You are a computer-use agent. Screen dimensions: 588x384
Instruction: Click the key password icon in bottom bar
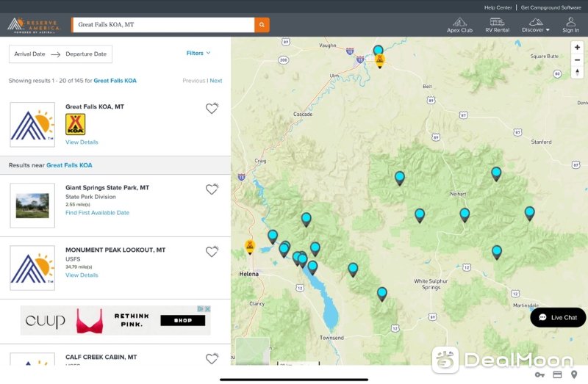point(539,374)
